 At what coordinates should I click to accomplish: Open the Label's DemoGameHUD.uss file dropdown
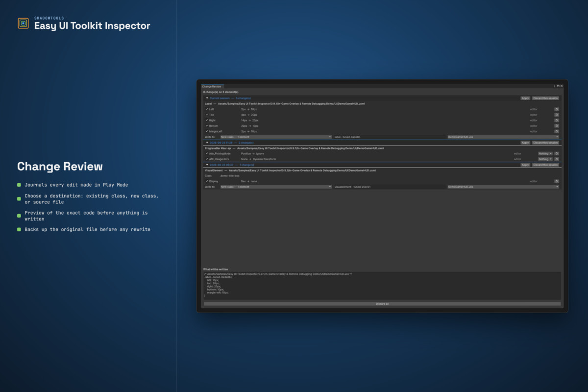point(503,137)
